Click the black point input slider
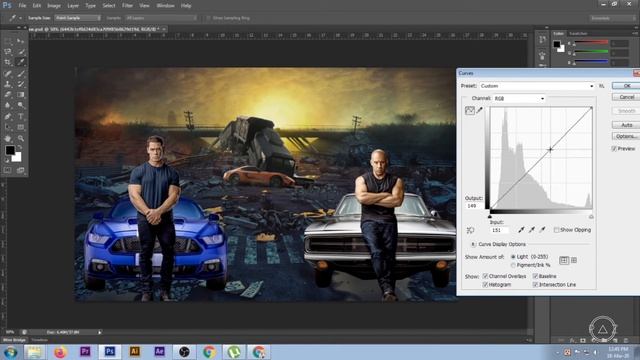Image resolution: width=640 pixels, height=360 pixels. [490, 216]
